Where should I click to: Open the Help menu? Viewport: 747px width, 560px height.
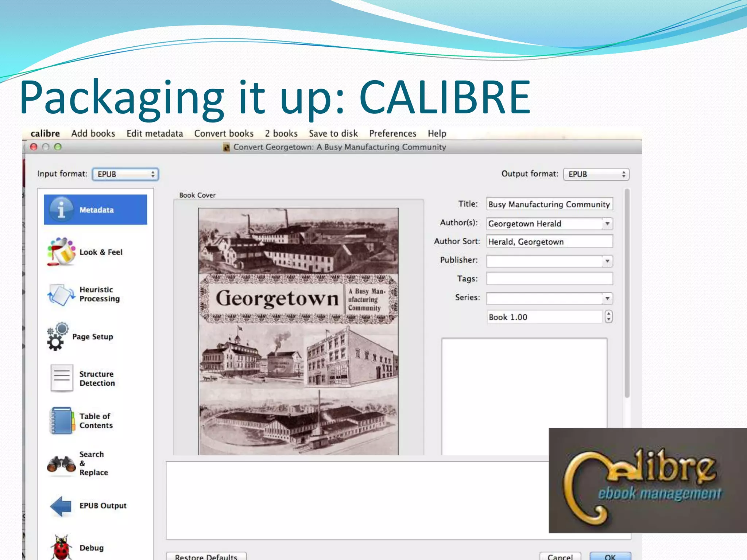(x=437, y=133)
